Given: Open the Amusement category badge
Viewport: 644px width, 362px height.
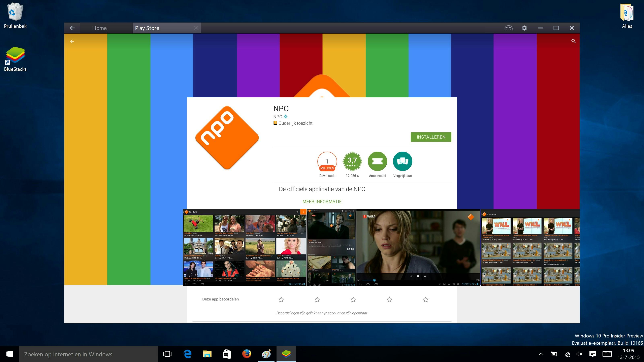Looking at the screenshot, I should tap(377, 161).
